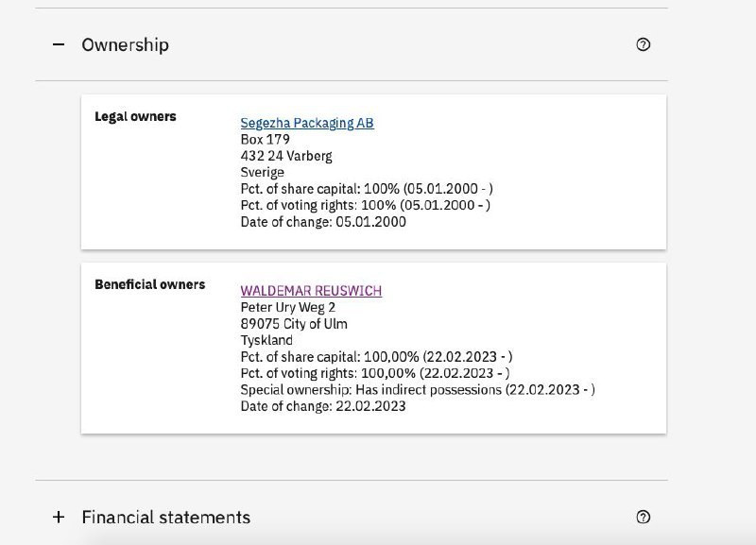Click Date of change 22.02.2023 text
This screenshot has width=756, height=545.
pos(323,406)
